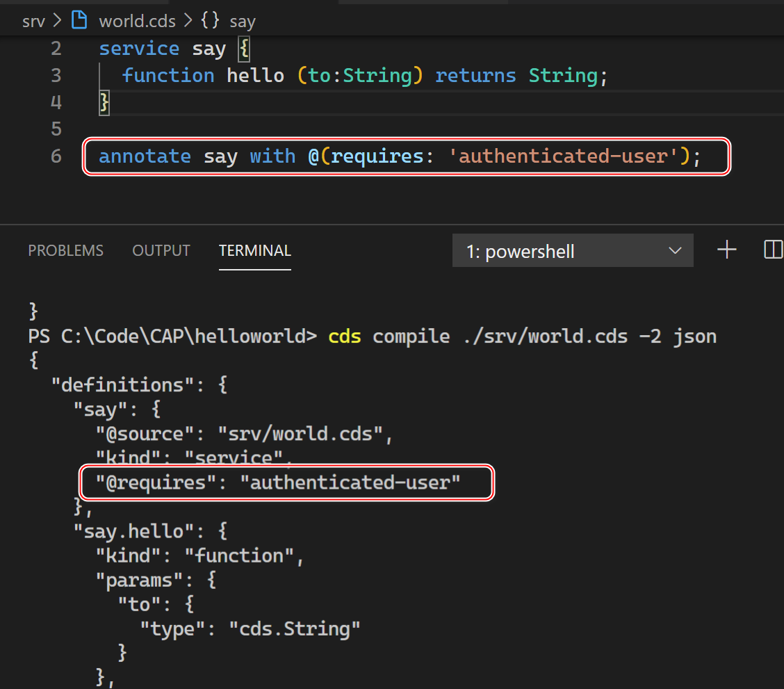Click 'PS C:\Code\CAP\helloworld>' prompt text
The width and height of the screenshot is (784, 689).
tap(172, 337)
